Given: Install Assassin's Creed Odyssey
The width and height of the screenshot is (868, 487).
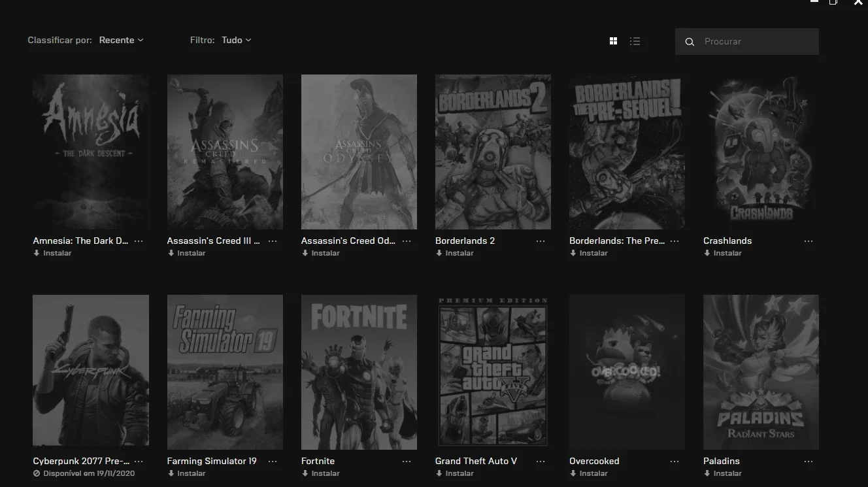Looking at the screenshot, I should click(x=320, y=253).
